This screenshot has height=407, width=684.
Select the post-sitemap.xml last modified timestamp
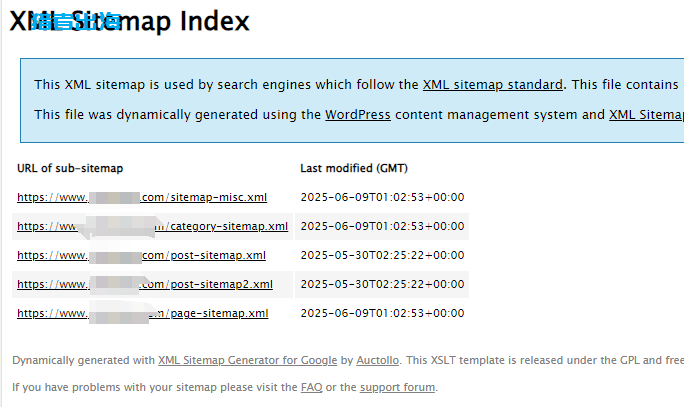382,255
